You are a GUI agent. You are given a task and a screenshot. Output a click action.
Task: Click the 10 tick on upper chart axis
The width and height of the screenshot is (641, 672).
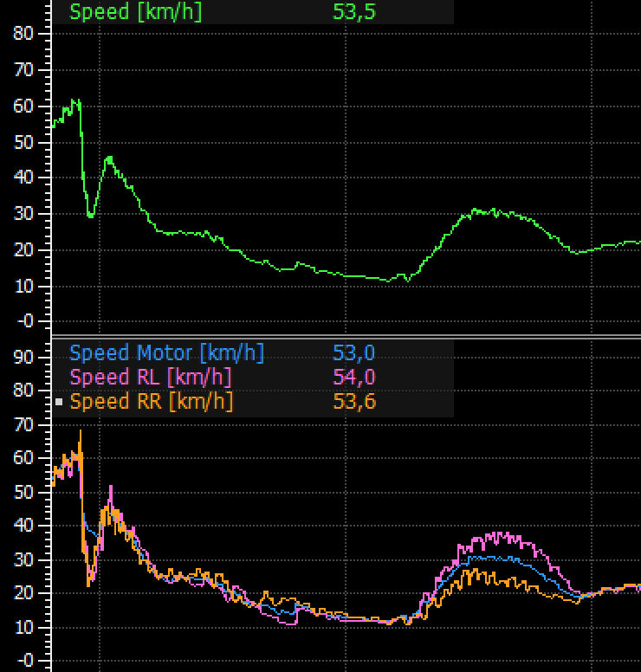23,286
